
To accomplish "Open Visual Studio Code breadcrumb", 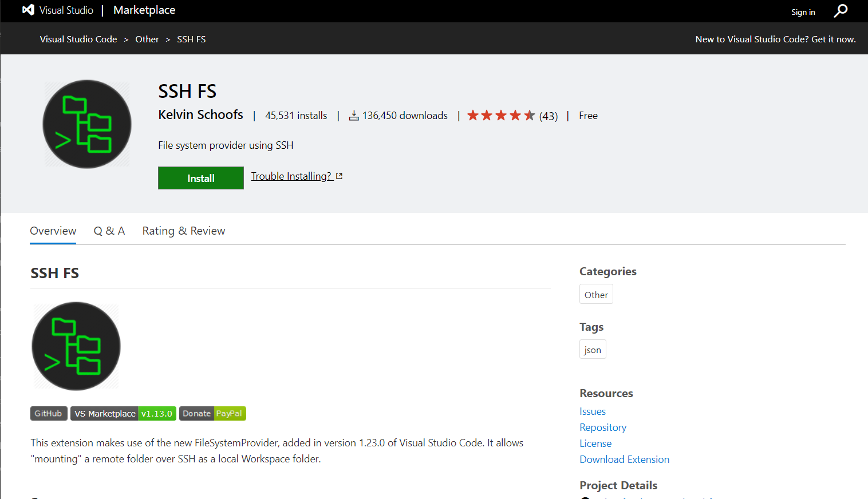I will [78, 39].
